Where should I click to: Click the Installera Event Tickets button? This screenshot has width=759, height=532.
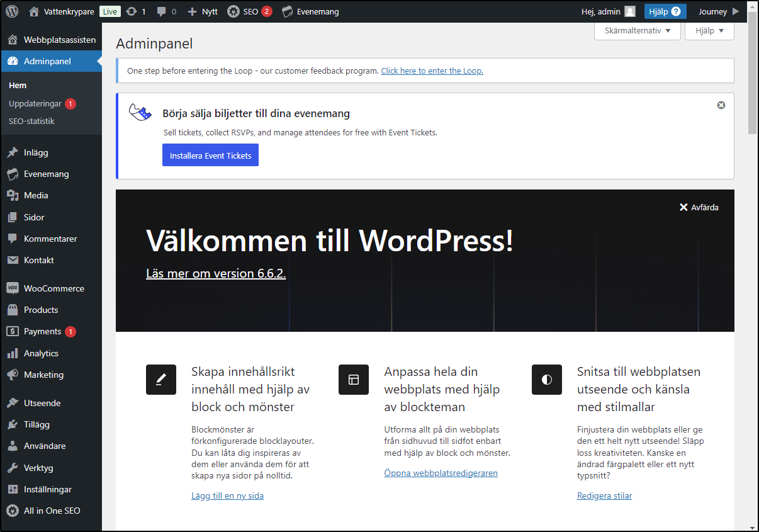[x=210, y=155]
